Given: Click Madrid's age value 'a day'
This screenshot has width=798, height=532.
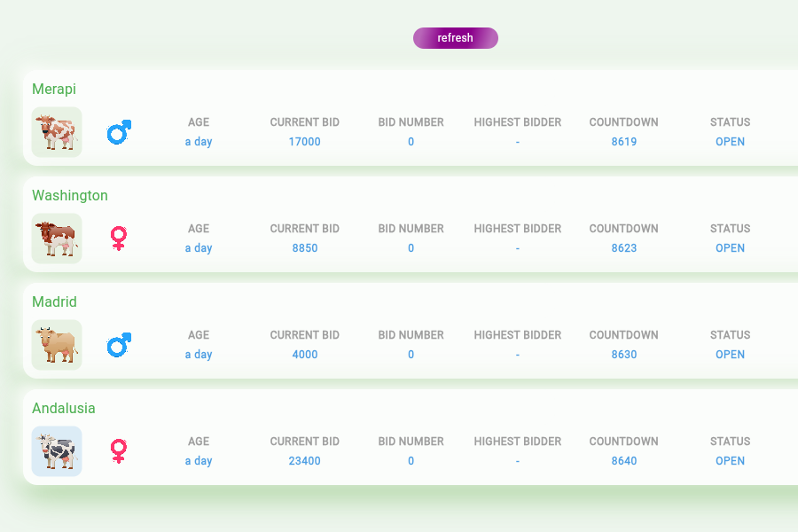Looking at the screenshot, I should (199, 355).
